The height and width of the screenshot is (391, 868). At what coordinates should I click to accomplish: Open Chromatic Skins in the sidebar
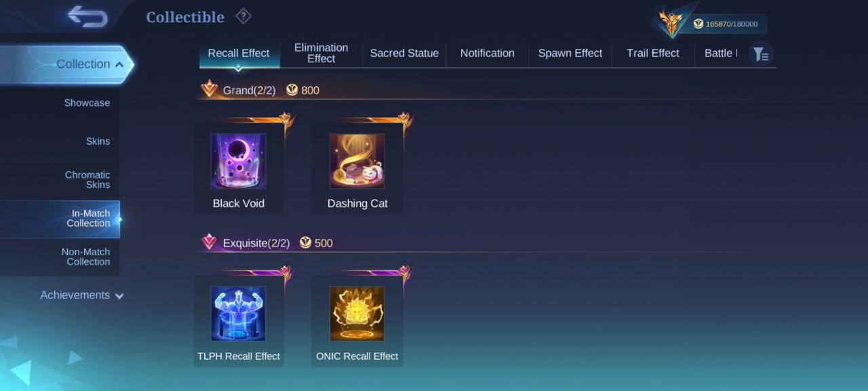87,180
